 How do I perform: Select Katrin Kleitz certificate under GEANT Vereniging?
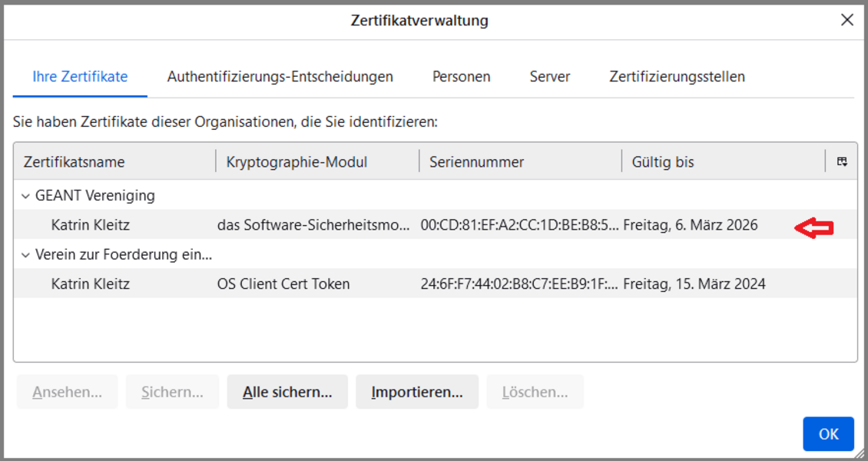click(90, 225)
